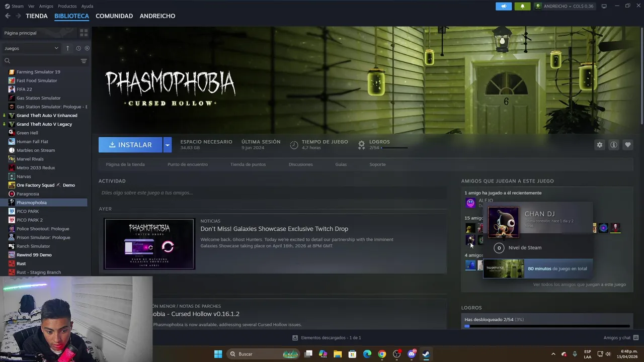The image size is (644, 362).
Task: Show recent games with the clock filter icon
Action: pyautogui.click(x=78, y=48)
